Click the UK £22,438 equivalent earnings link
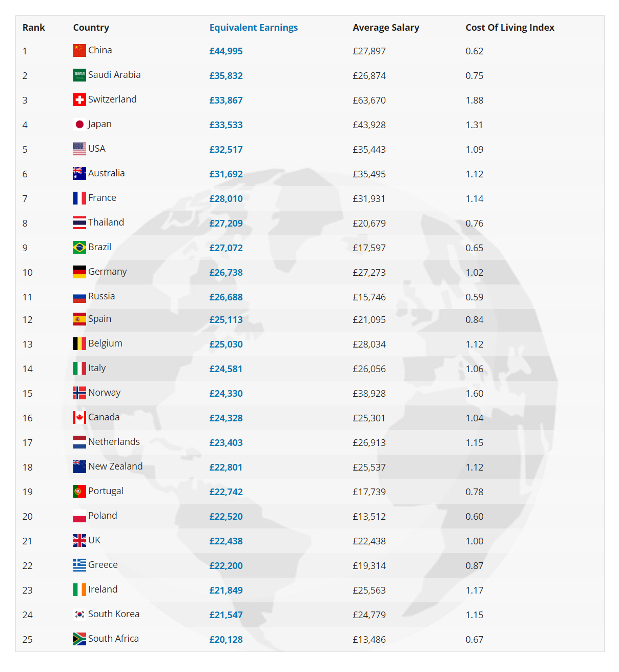The width and height of the screenshot is (619, 672). coord(226,541)
